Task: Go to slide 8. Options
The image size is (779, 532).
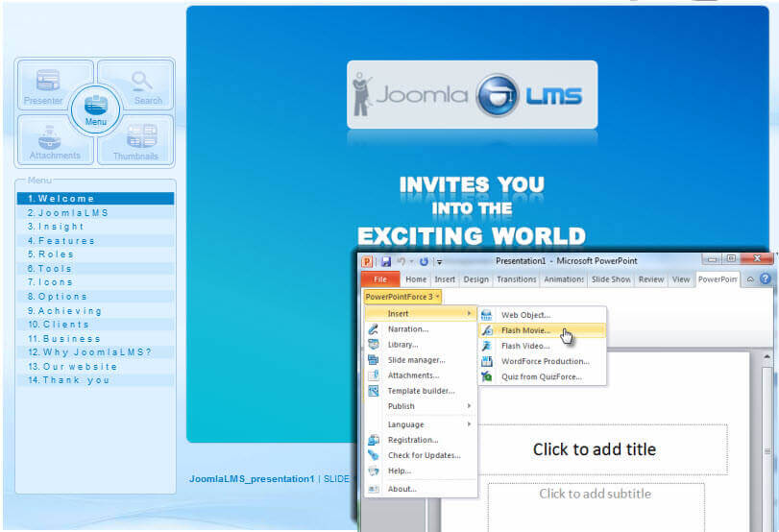Action: point(95,297)
